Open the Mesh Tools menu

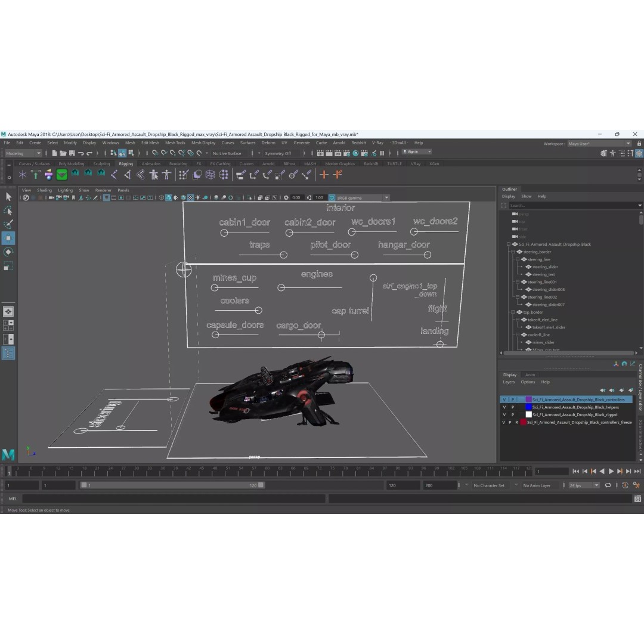point(175,143)
